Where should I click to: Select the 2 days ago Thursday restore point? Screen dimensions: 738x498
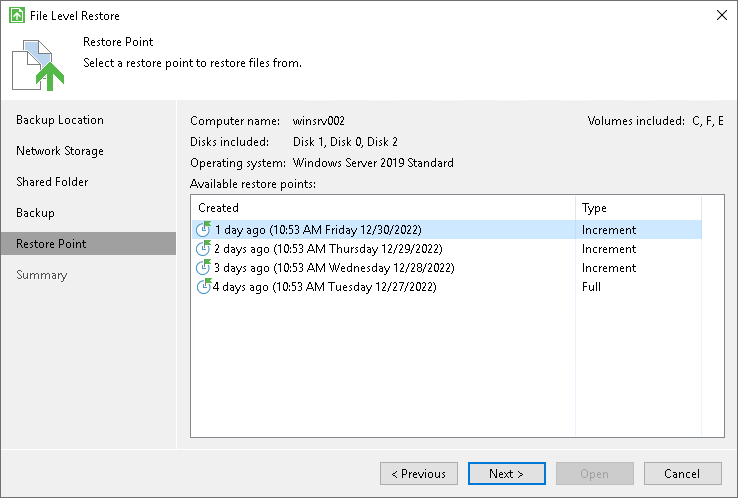pyautogui.click(x=447, y=249)
